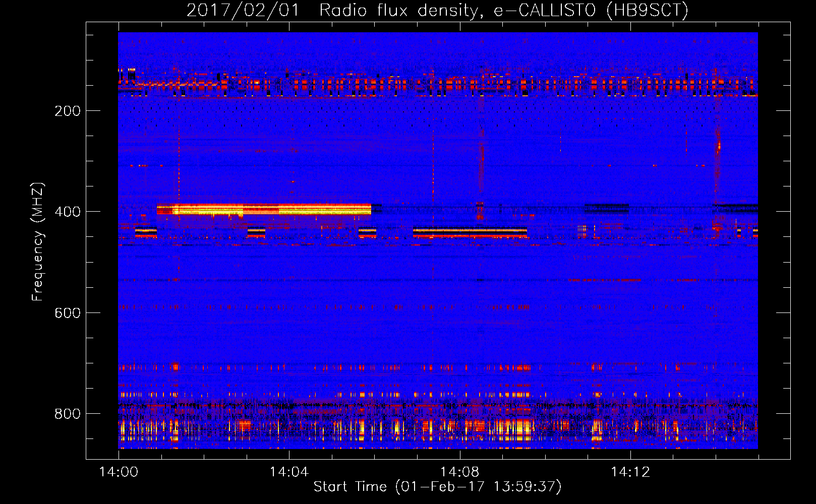
Task: Click the long red-yellow band near 440 MHz around 14:08
Action: 470,232
